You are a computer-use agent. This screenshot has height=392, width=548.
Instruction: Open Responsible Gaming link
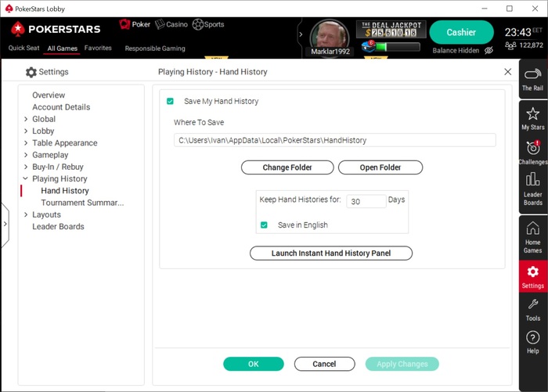(x=155, y=49)
